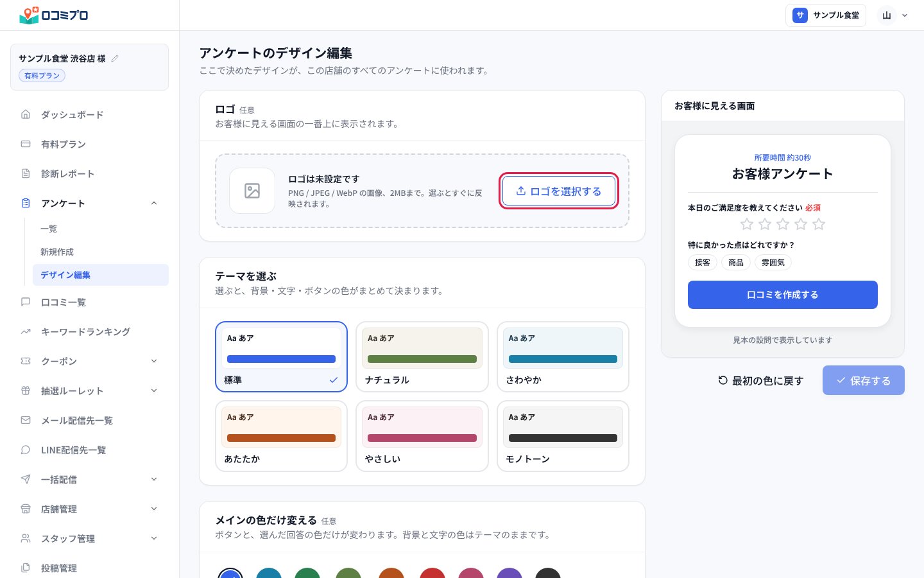The image size is (924, 578).
Task: Click the image placeholder icon in logo area
Action: (252, 191)
